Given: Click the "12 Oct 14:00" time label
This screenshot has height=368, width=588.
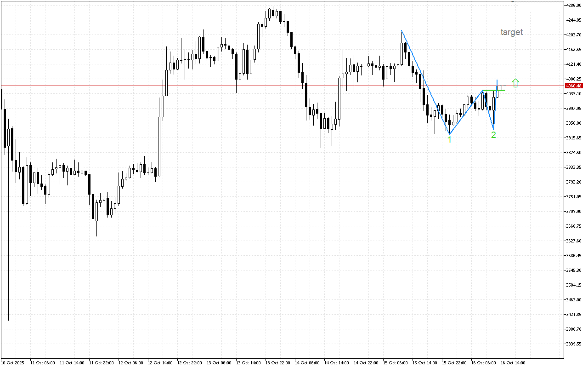Looking at the screenshot, I should coord(160,362).
